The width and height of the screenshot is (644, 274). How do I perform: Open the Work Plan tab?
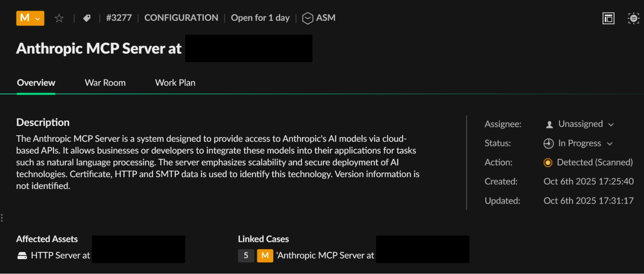click(x=175, y=83)
